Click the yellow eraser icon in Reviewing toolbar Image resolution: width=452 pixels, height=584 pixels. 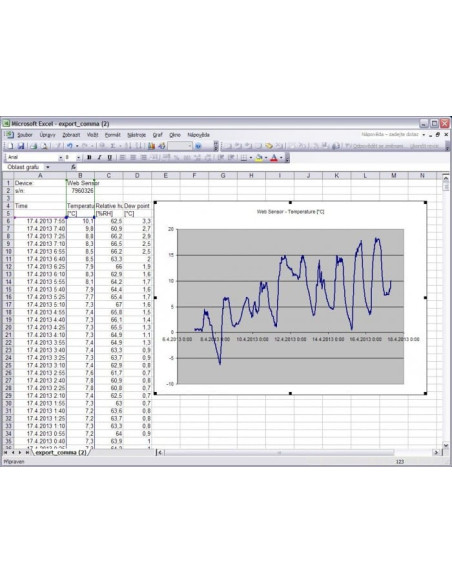pos(268,146)
